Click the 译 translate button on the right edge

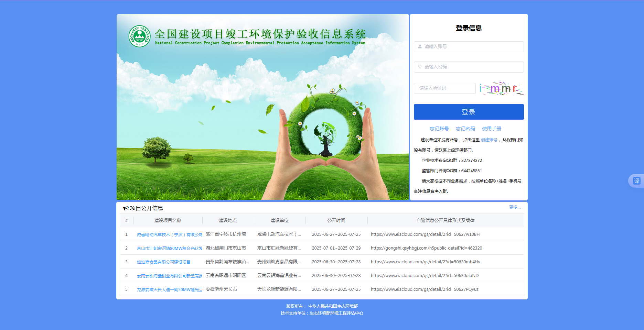tap(637, 180)
